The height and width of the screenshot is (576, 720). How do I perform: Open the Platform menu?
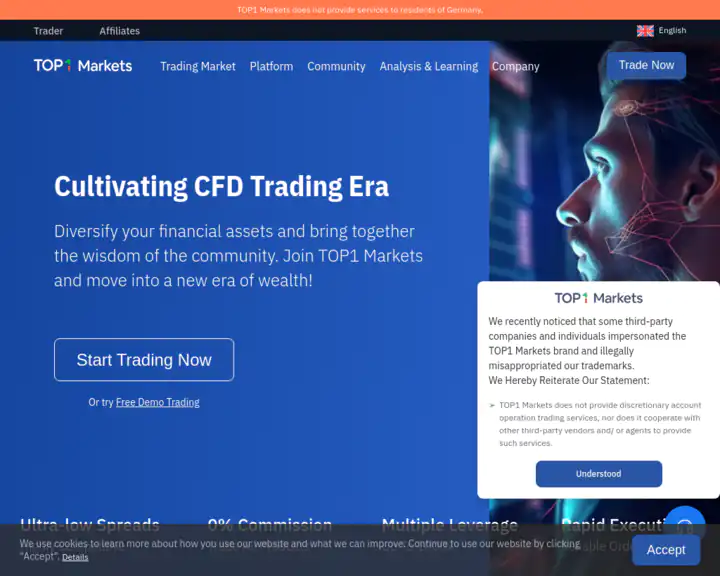click(271, 66)
